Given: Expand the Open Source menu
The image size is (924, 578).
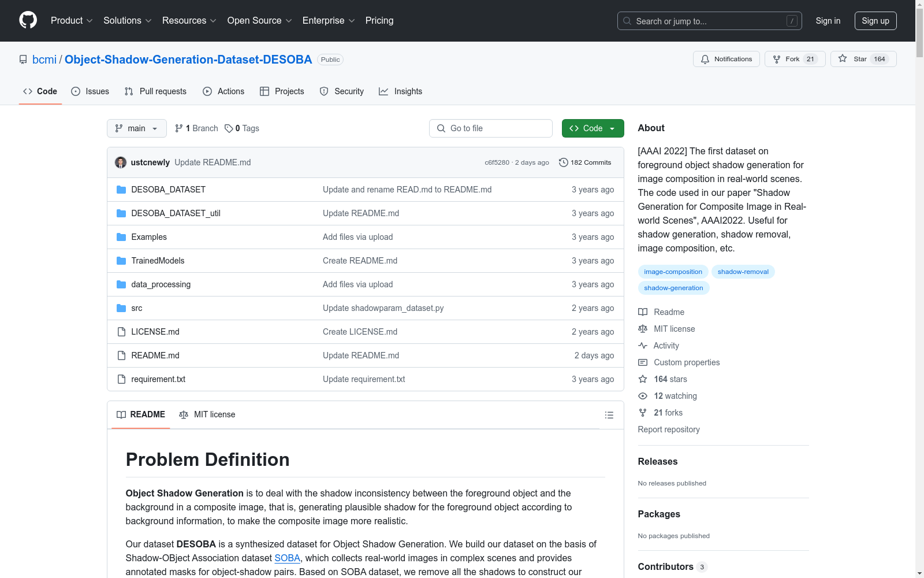Looking at the screenshot, I should tap(259, 20).
